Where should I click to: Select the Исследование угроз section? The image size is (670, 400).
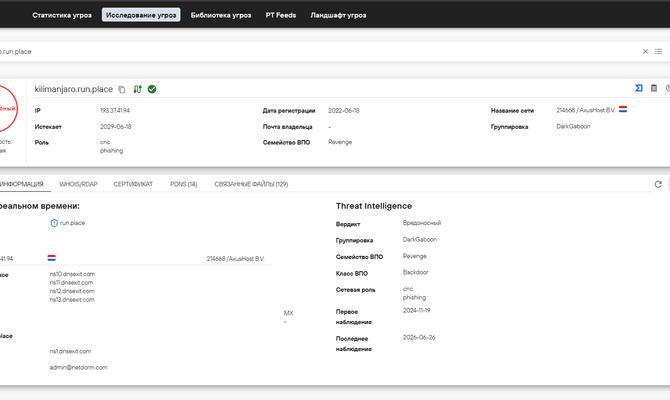141,15
